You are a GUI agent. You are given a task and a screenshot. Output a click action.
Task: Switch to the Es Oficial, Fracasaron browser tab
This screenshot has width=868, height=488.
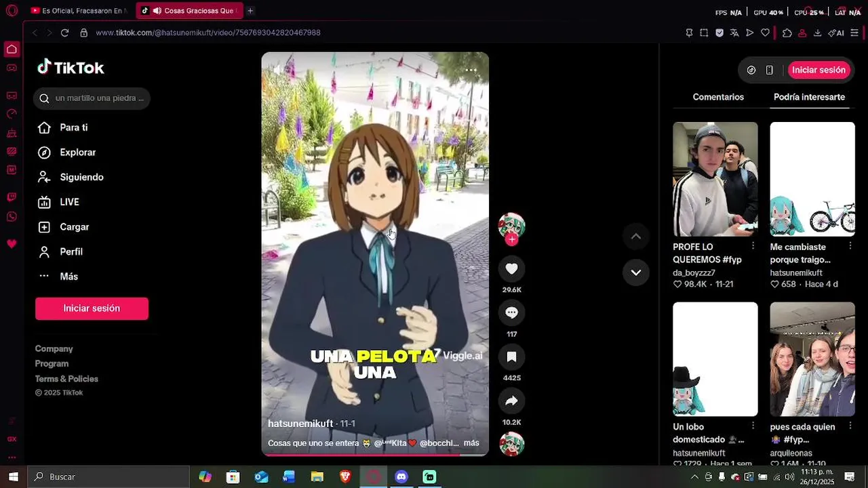[x=79, y=11]
